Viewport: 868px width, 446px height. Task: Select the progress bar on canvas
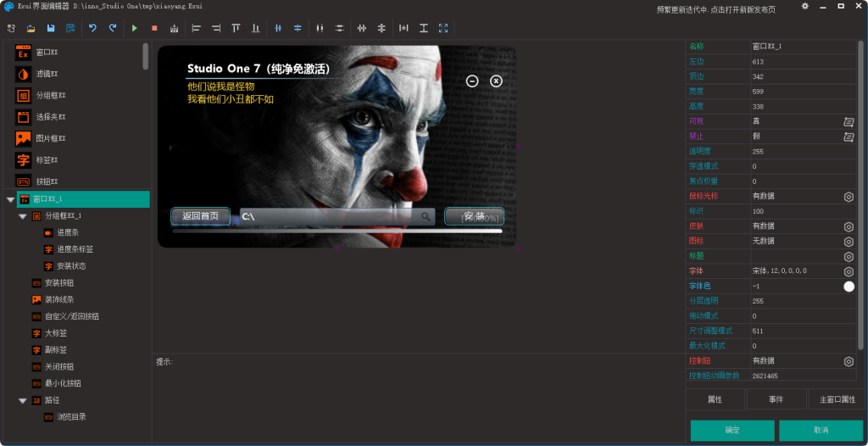tap(337, 231)
